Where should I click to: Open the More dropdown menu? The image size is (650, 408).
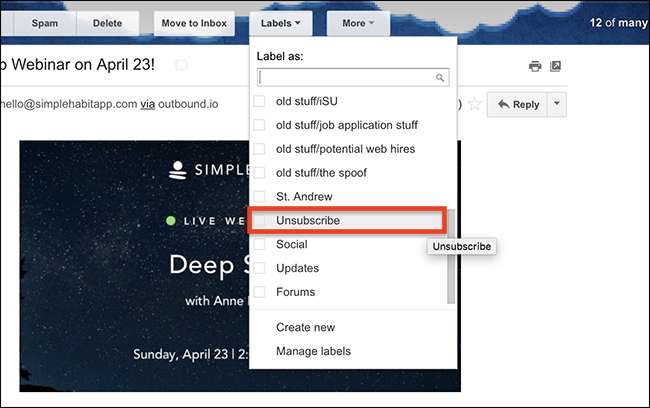coord(358,23)
